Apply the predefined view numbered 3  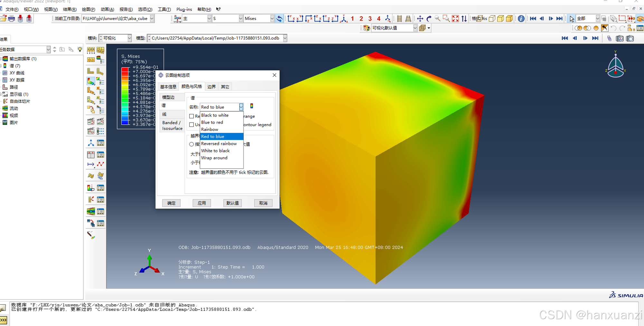[x=370, y=19]
